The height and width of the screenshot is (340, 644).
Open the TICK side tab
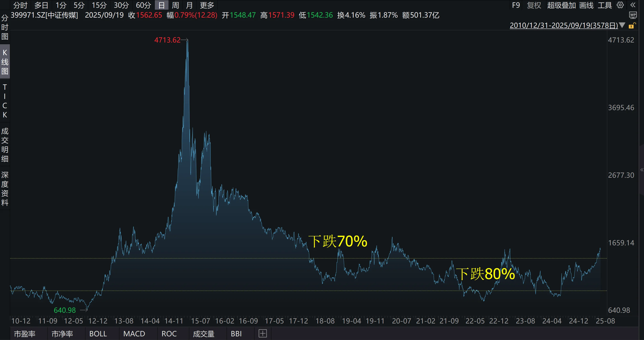click(x=5, y=101)
